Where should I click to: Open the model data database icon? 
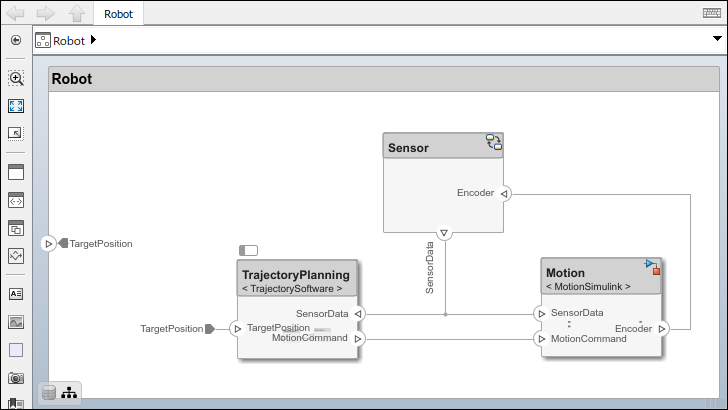tap(48, 393)
